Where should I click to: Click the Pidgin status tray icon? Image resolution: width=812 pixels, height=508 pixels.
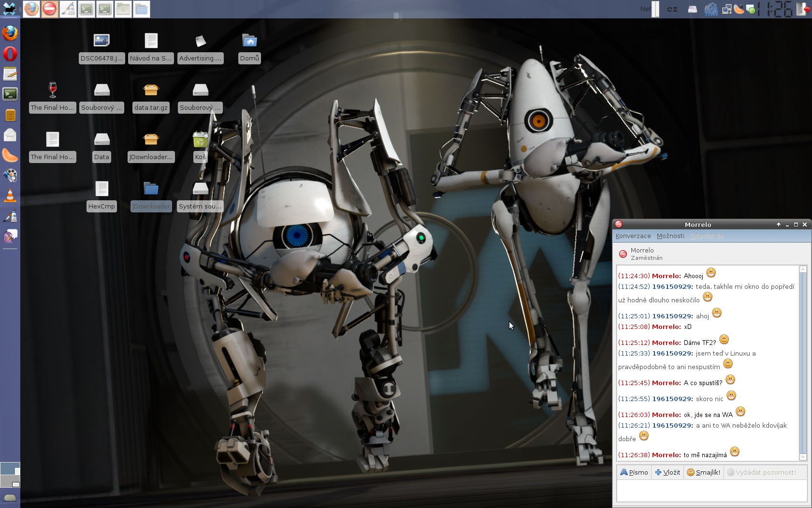coord(751,9)
